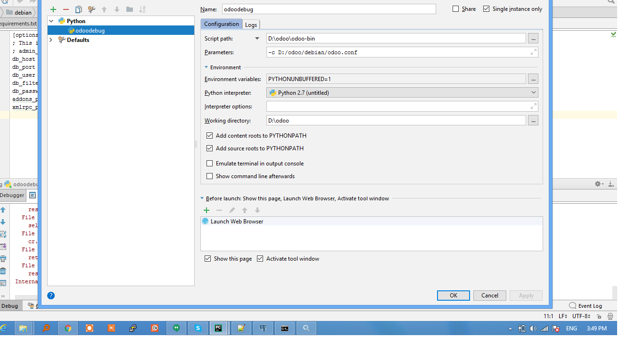Open Google Chrome from the taskbar

(x=68, y=328)
